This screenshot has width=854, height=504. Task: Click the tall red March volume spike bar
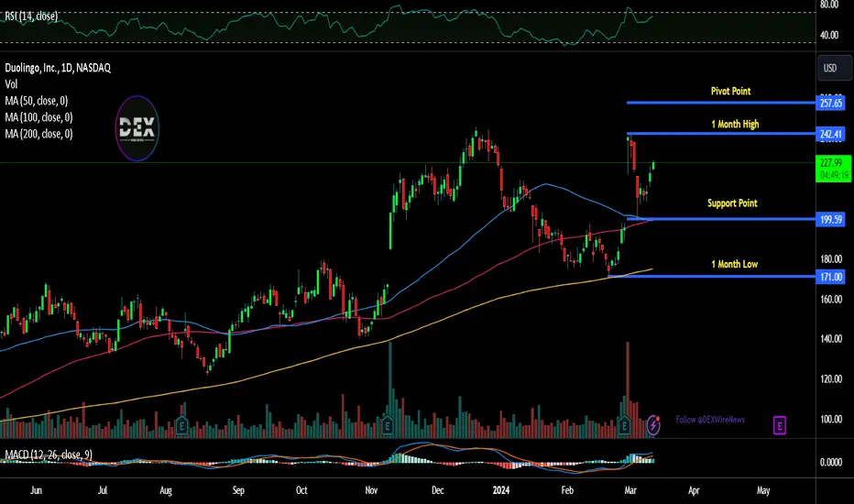[628, 389]
